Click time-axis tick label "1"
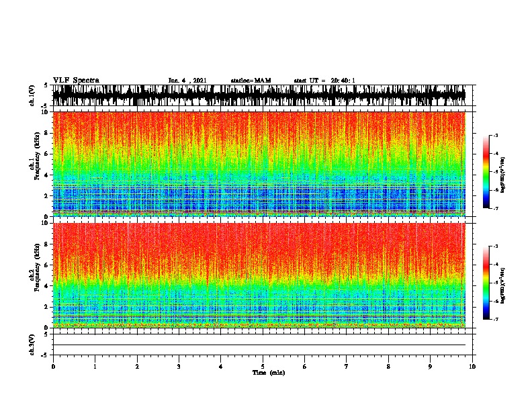 [x=95, y=367]
